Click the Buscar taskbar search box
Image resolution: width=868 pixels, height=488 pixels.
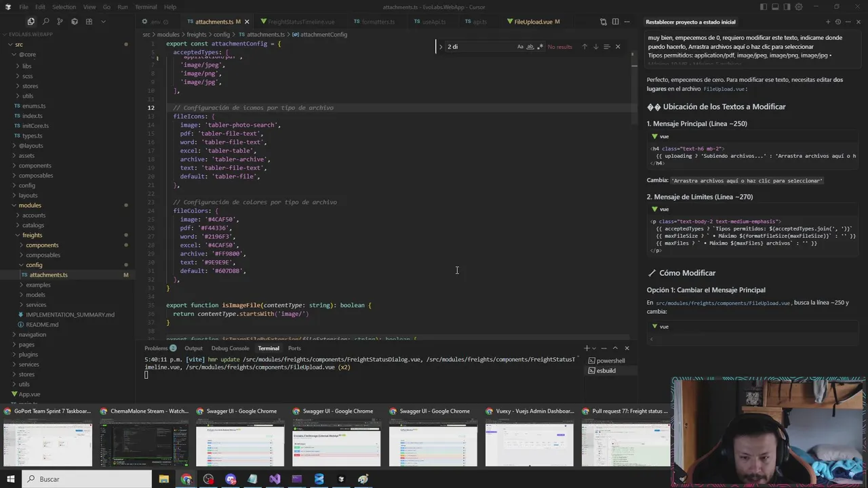[87, 479]
